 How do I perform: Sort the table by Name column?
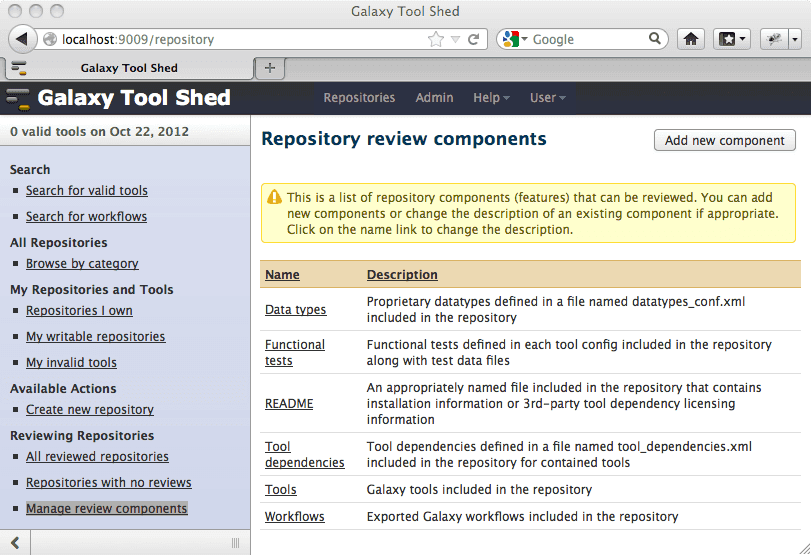point(282,275)
